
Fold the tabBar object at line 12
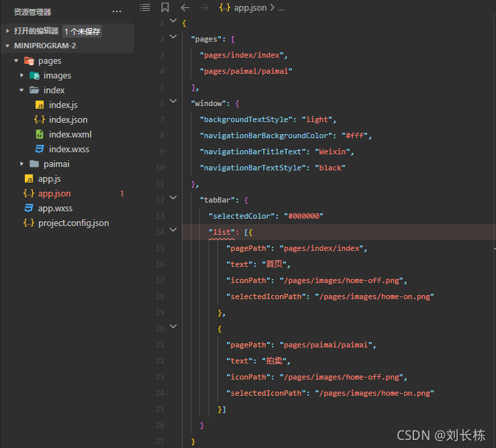click(x=173, y=198)
